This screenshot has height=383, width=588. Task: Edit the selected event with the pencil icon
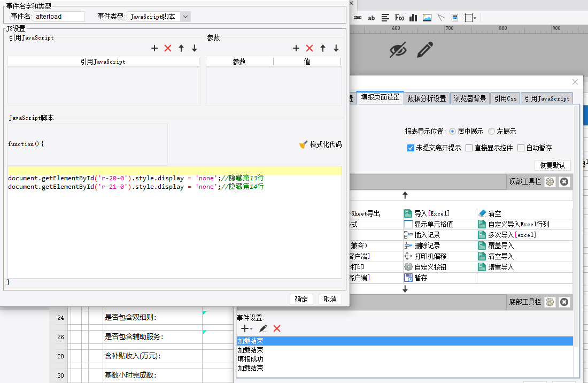(x=263, y=328)
